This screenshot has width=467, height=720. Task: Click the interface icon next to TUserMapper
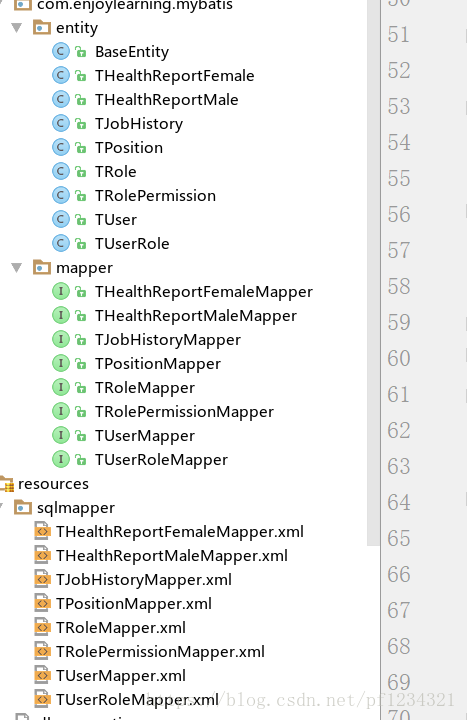(61, 435)
